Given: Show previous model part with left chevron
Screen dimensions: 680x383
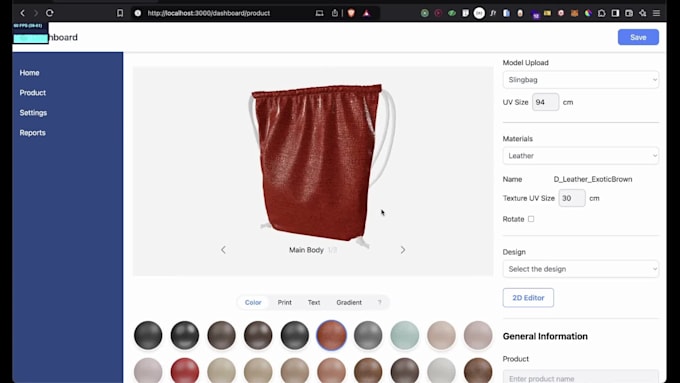Looking at the screenshot, I should coord(223,250).
